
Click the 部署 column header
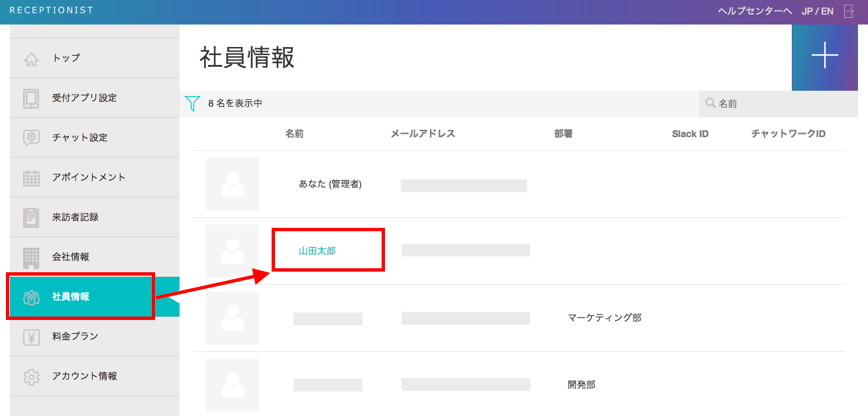(x=563, y=134)
